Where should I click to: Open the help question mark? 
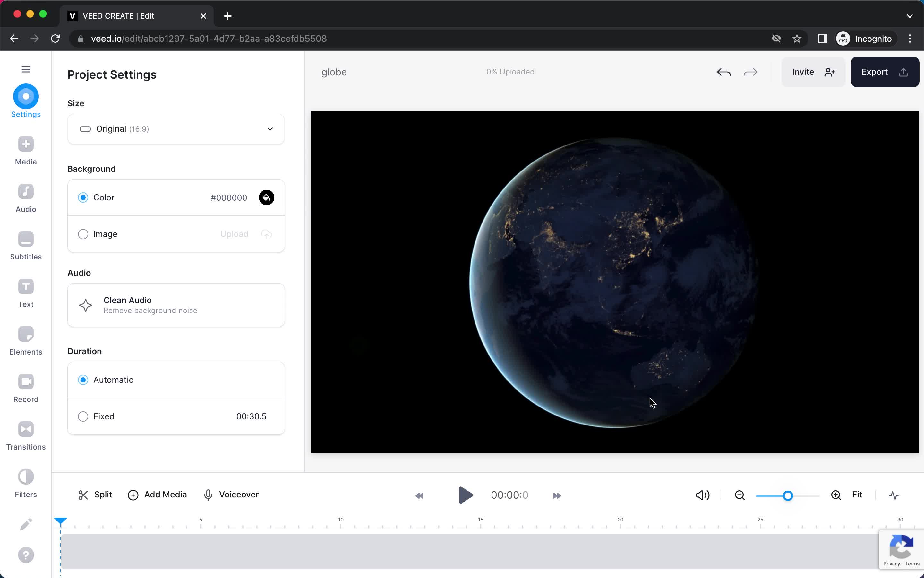(x=26, y=555)
